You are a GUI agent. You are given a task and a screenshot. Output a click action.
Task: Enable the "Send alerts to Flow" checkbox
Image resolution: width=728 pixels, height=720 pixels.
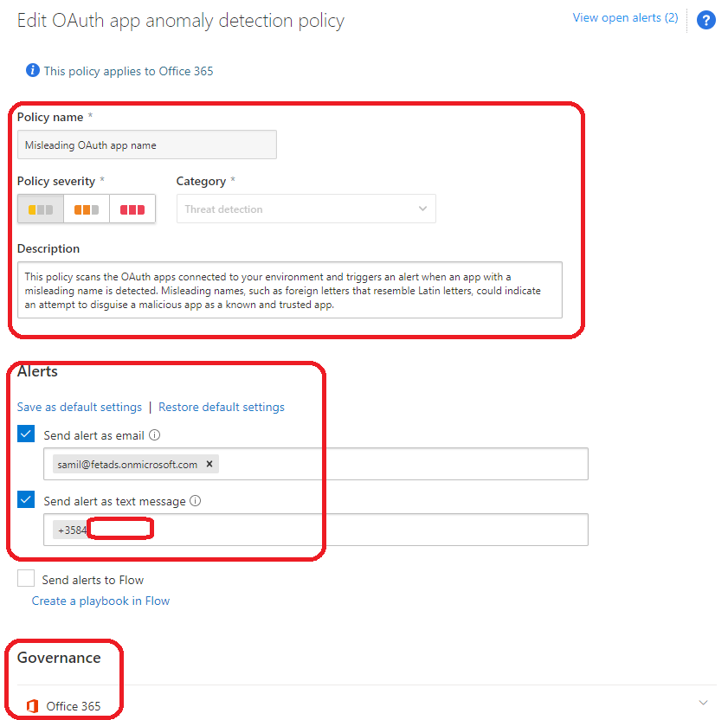pos(26,580)
